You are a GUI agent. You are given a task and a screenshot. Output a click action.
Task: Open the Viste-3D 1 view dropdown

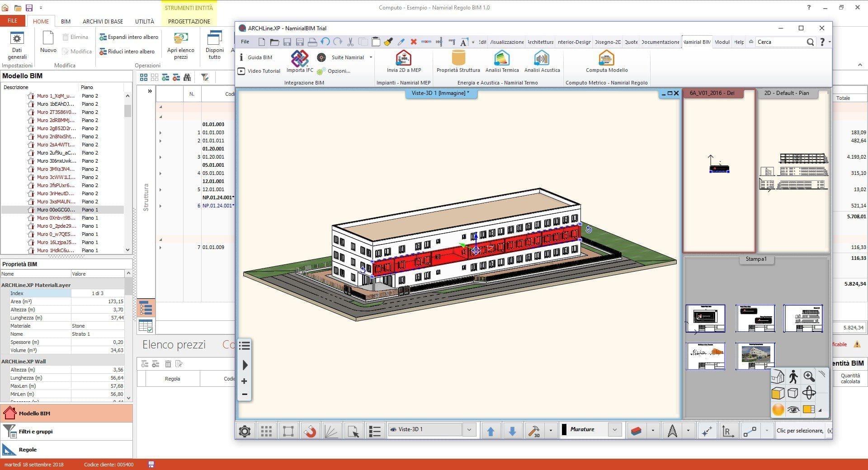coord(469,430)
